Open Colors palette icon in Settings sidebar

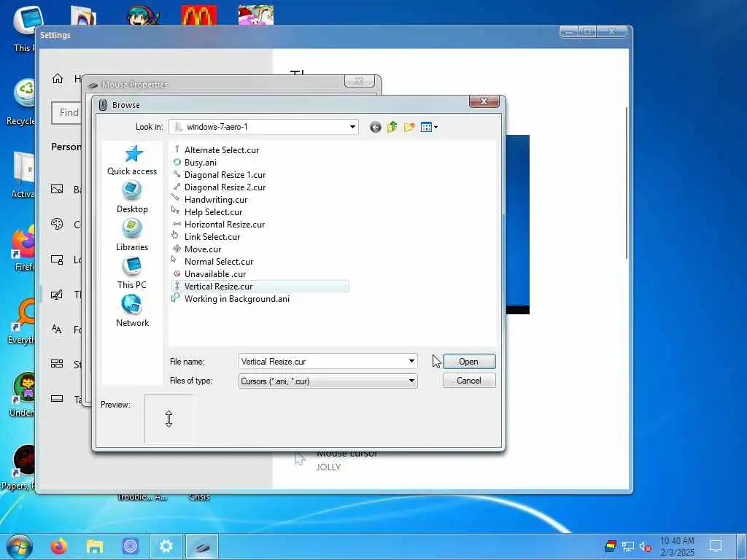(57, 224)
